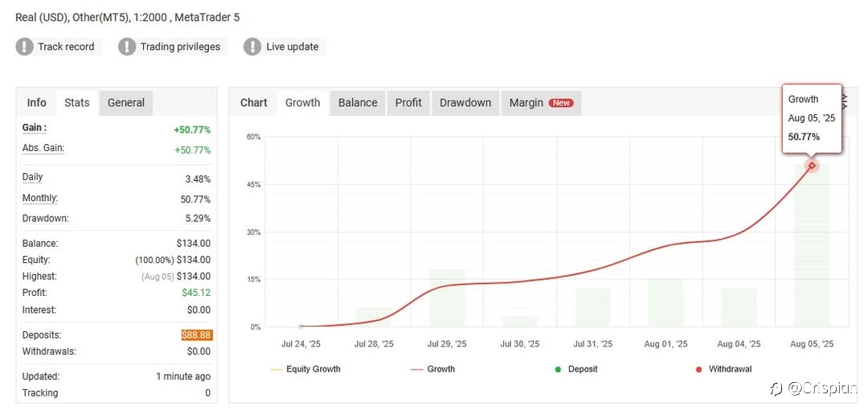Click the Abs. Gain label link

coord(43,148)
